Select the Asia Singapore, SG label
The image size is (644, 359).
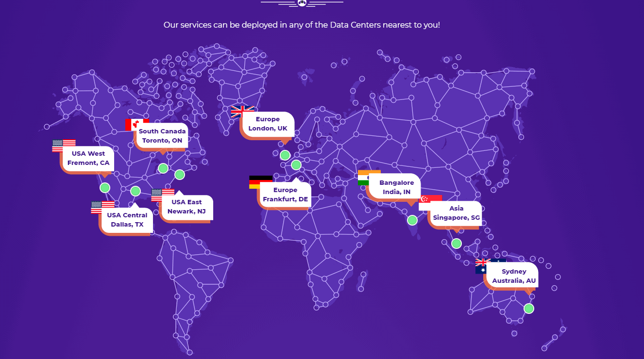(x=457, y=213)
